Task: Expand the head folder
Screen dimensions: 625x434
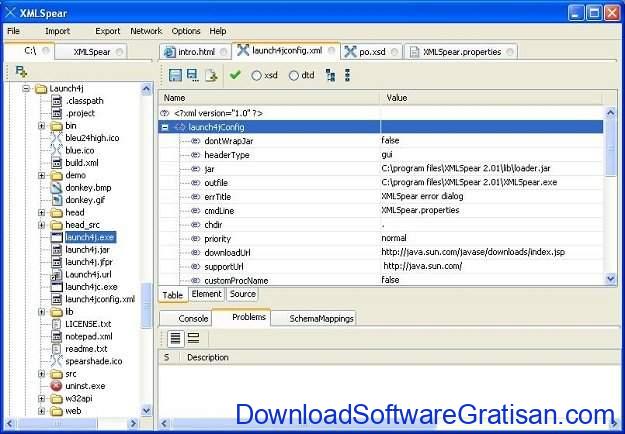Action: click(x=41, y=212)
